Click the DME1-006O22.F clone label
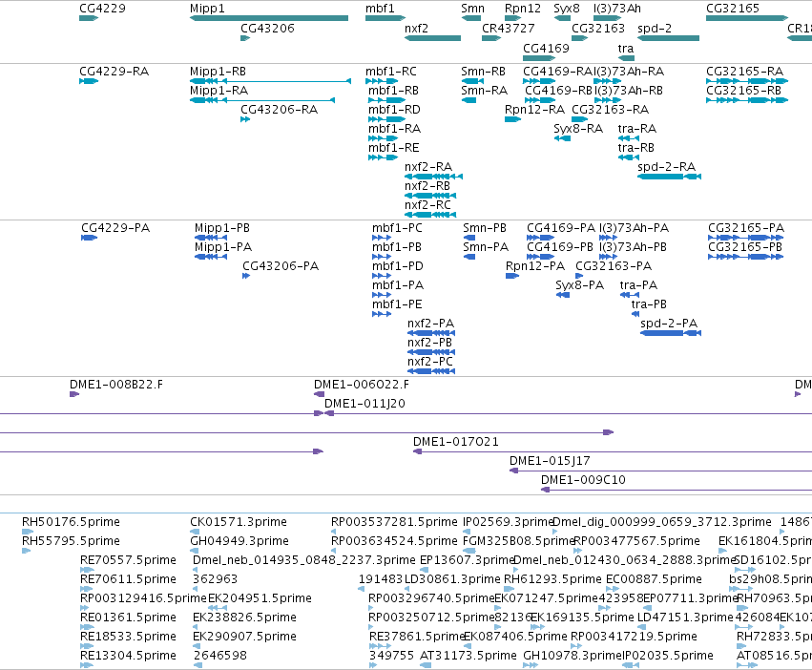This screenshot has height=670, width=812. pyautogui.click(x=361, y=385)
